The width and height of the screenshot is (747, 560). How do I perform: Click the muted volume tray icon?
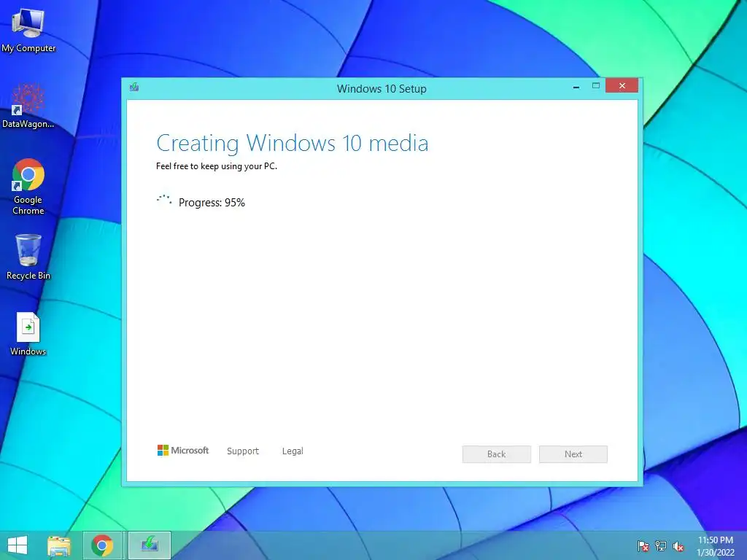[x=678, y=546]
